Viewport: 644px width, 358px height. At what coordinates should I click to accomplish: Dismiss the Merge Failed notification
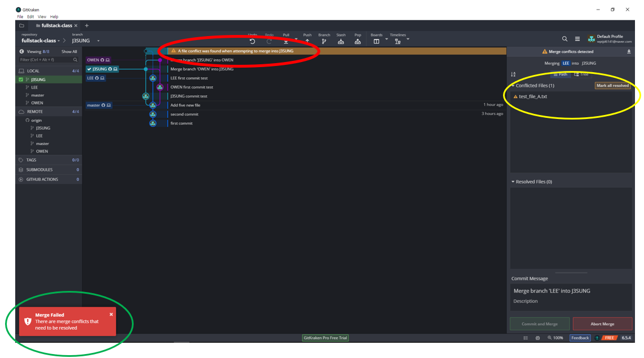pyautogui.click(x=111, y=315)
